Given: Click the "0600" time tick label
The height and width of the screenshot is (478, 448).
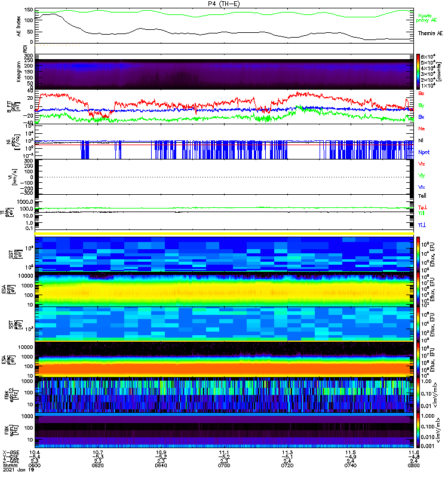Looking at the screenshot, I should (35, 465).
